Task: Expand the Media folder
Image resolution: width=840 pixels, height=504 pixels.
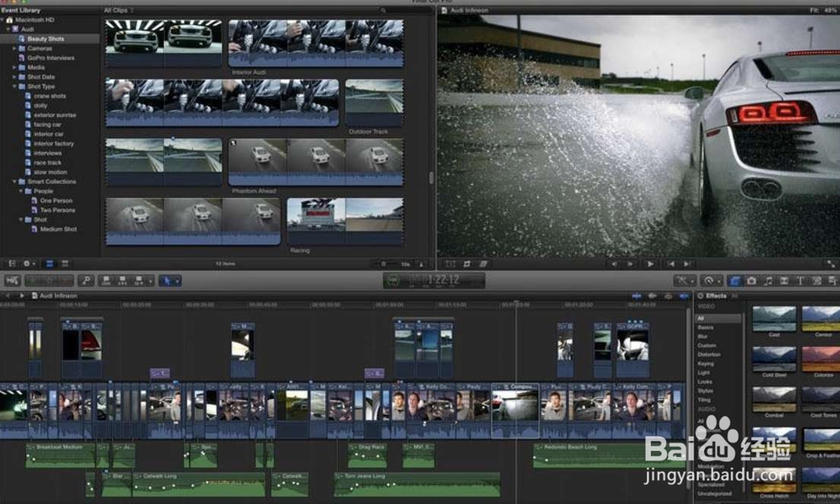Action: point(14,67)
